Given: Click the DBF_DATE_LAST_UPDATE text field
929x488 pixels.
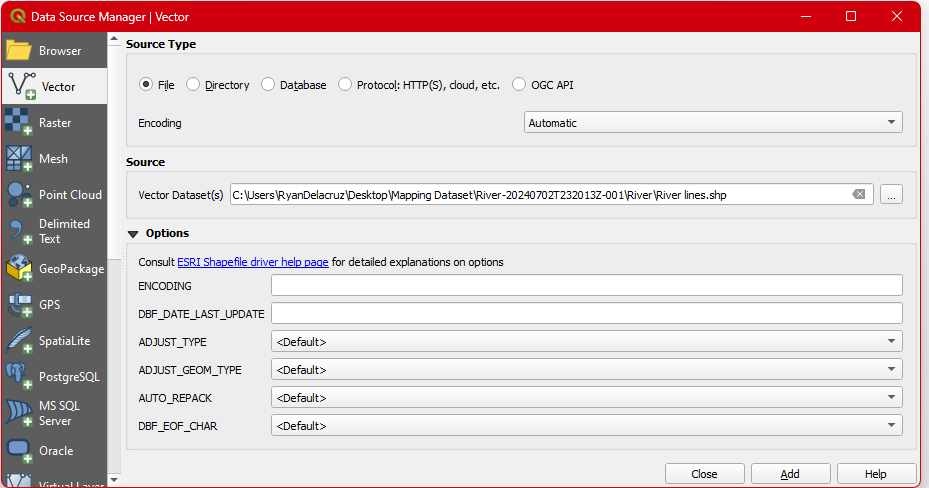Looking at the screenshot, I should click(586, 314).
